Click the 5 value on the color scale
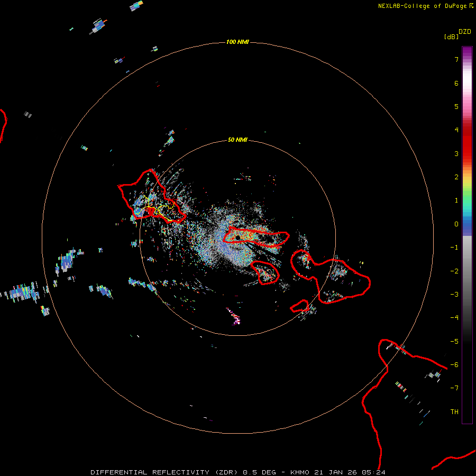 tap(456, 106)
